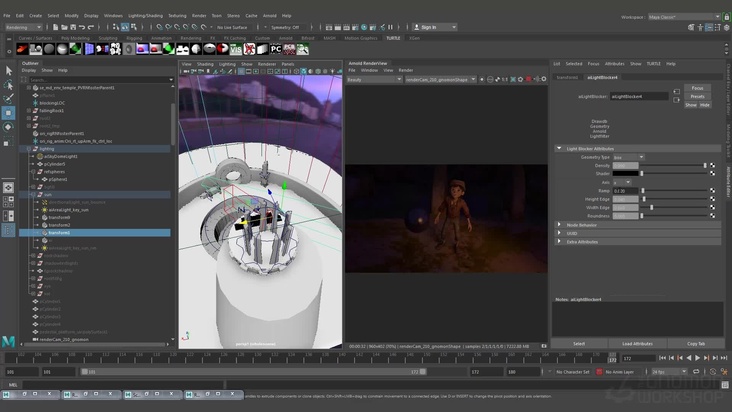Click the aiLightBlocker name input field
The width and height of the screenshot is (732, 412).
click(639, 96)
